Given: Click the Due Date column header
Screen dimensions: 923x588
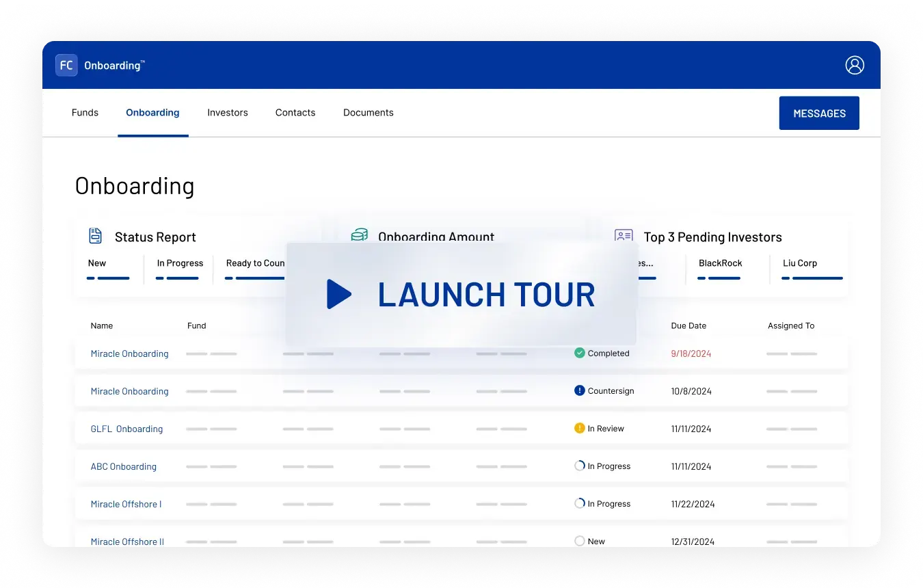Looking at the screenshot, I should point(688,326).
